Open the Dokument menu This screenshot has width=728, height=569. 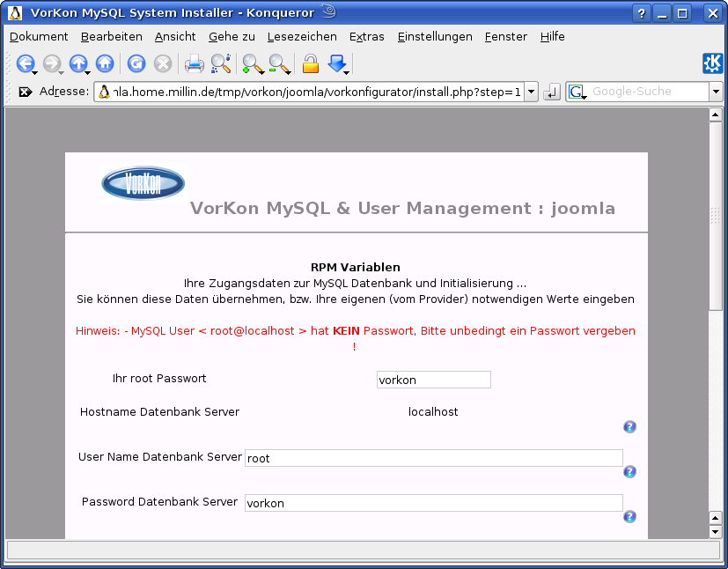point(39,37)
